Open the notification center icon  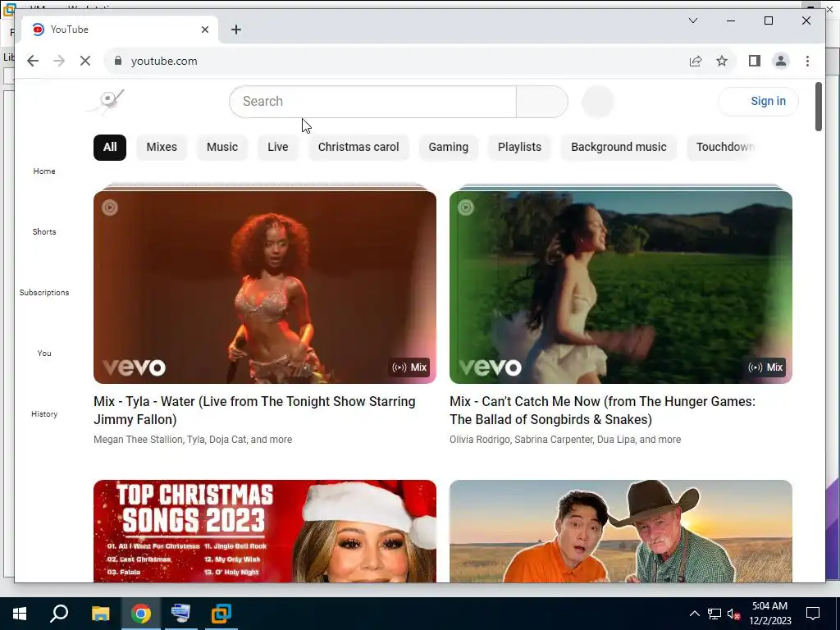[x=813, y=614]
